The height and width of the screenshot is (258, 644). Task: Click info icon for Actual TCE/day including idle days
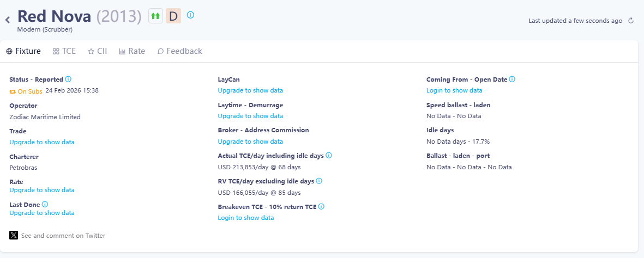click(x=329, y=156)
